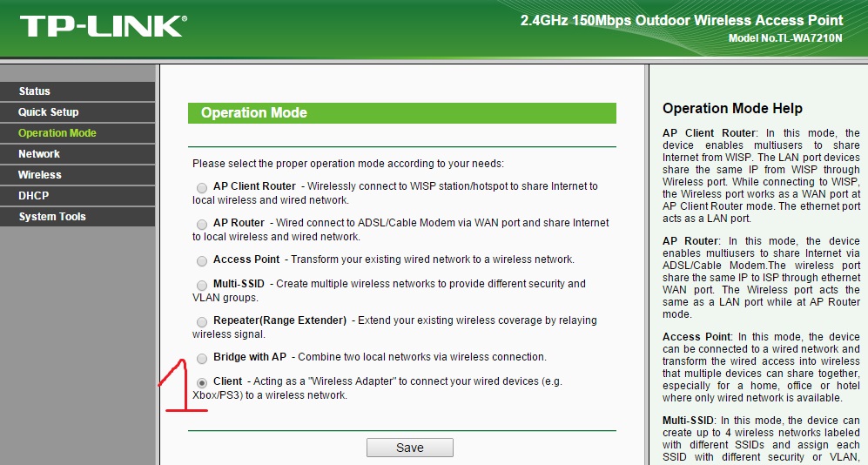This screenshot has width=868, height=465.
Task: Click the 'AP Router' help term
Action: (690, 241)
